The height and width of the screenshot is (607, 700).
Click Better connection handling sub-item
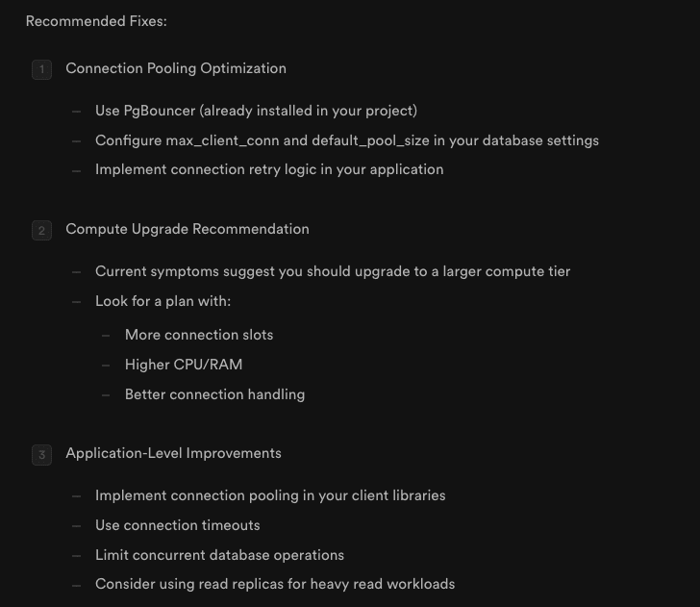(214, 394)
